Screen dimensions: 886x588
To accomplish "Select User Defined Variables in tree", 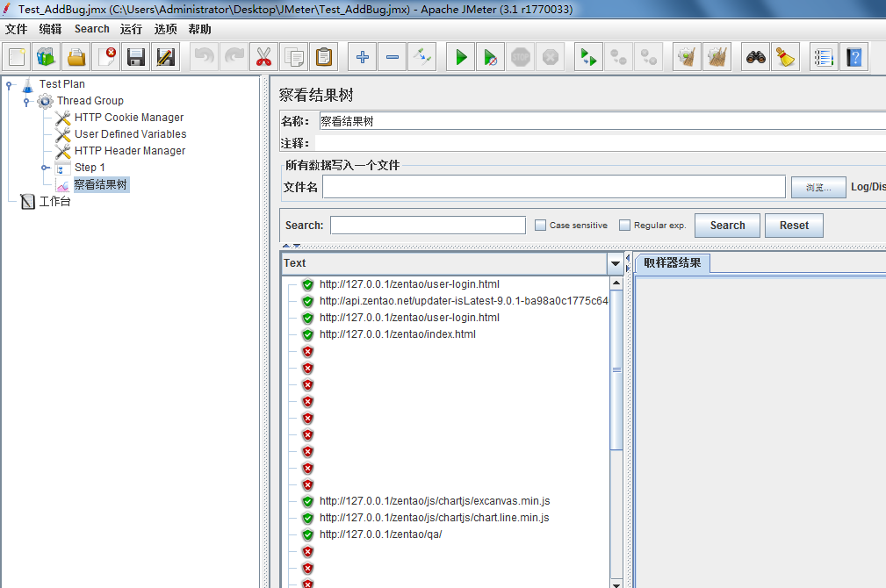I will coord(131,134).
